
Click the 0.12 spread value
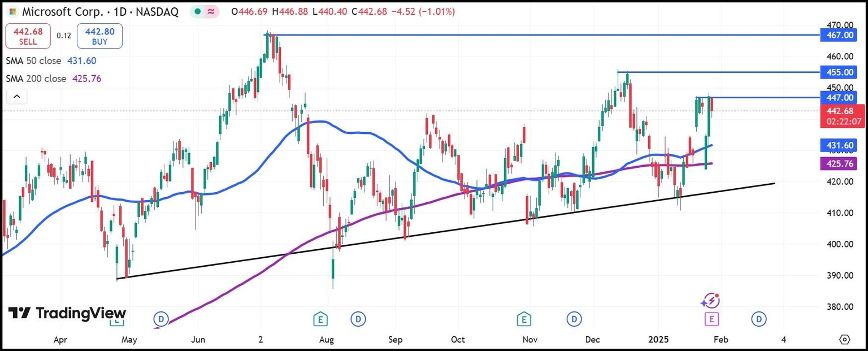click(x=64, y=36)
